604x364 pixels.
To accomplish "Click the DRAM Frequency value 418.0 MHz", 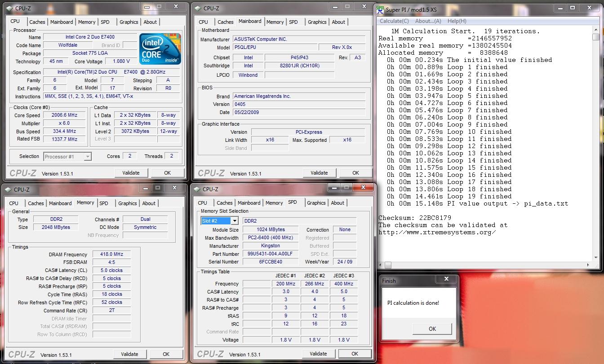I will (111, 254).
